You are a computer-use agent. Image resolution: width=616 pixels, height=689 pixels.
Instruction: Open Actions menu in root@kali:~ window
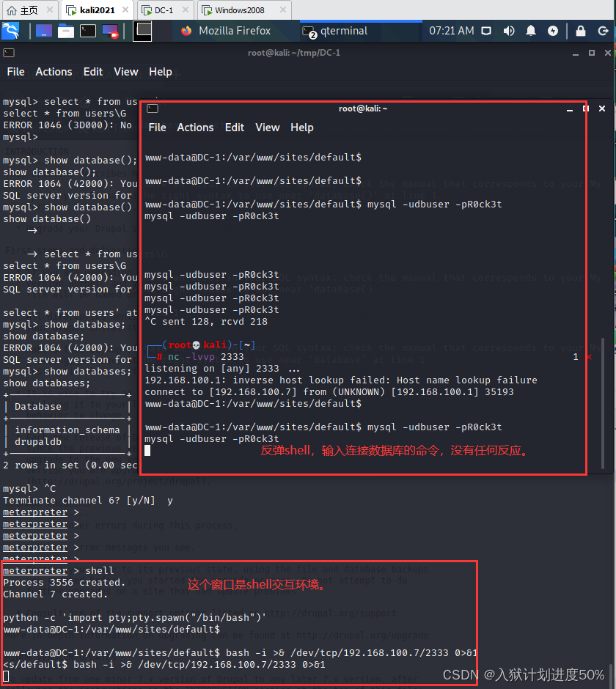[x=195, y=128]
